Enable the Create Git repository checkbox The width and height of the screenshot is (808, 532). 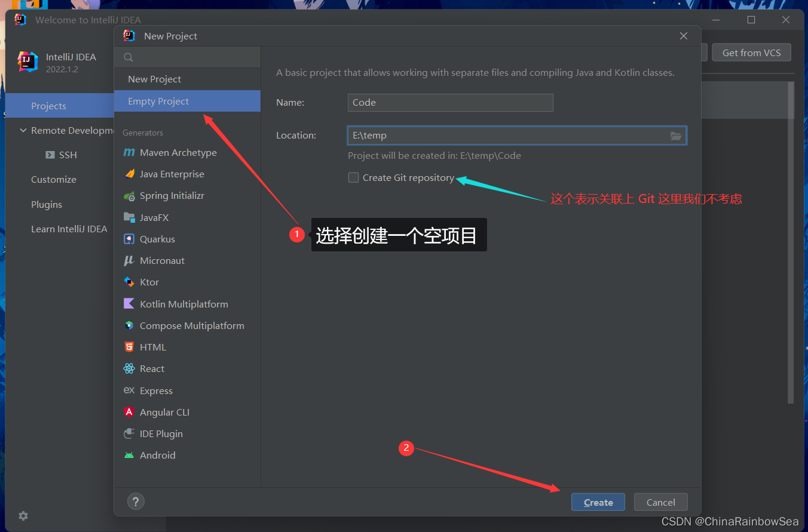tap(354, 177)
